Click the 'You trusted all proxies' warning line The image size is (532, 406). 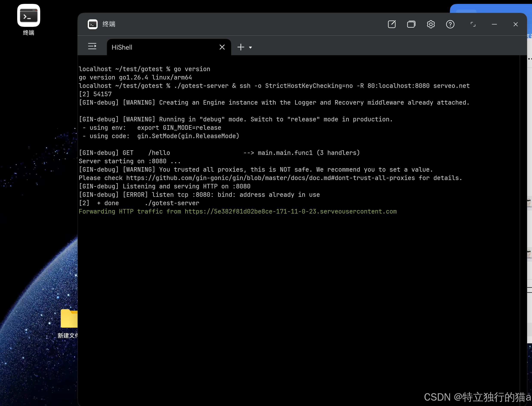click(256, 170)
